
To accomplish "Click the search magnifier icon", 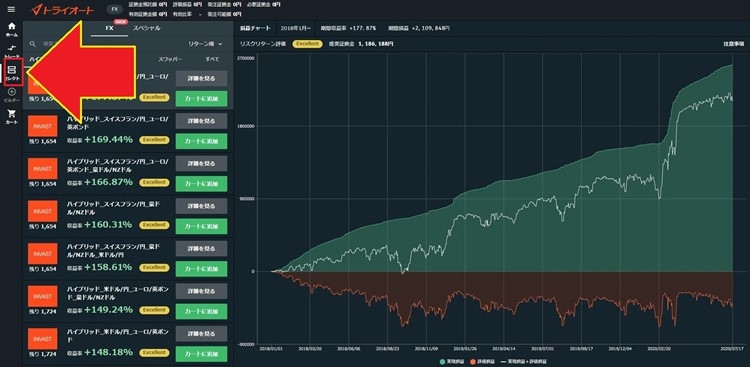I will click(x=33, y=44).
